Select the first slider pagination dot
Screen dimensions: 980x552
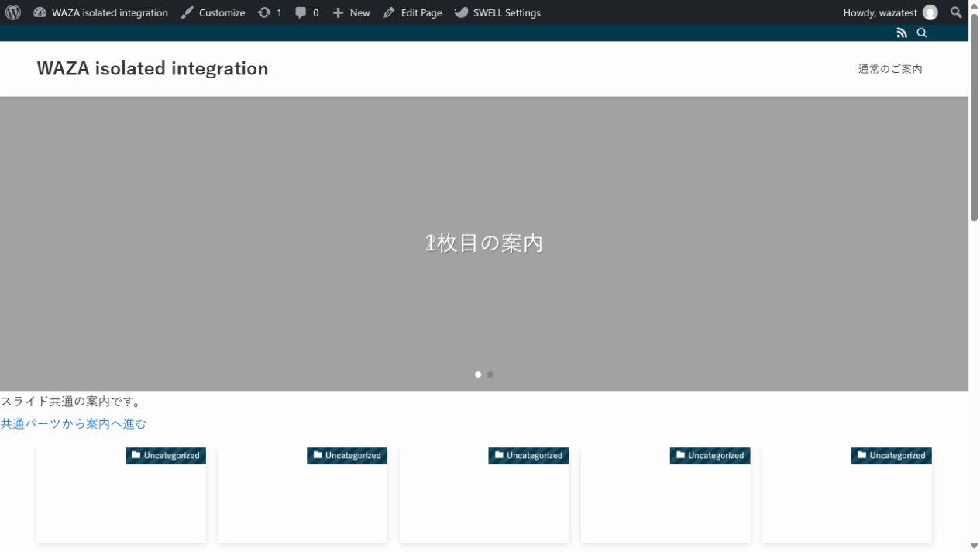pos(478,374)
